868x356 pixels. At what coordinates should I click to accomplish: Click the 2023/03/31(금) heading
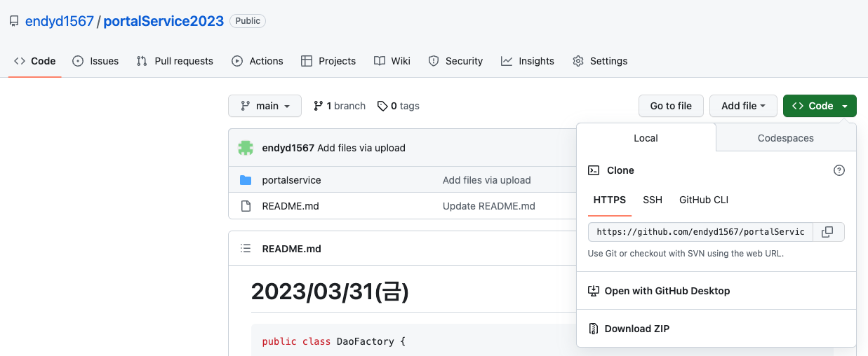(330, 292)
